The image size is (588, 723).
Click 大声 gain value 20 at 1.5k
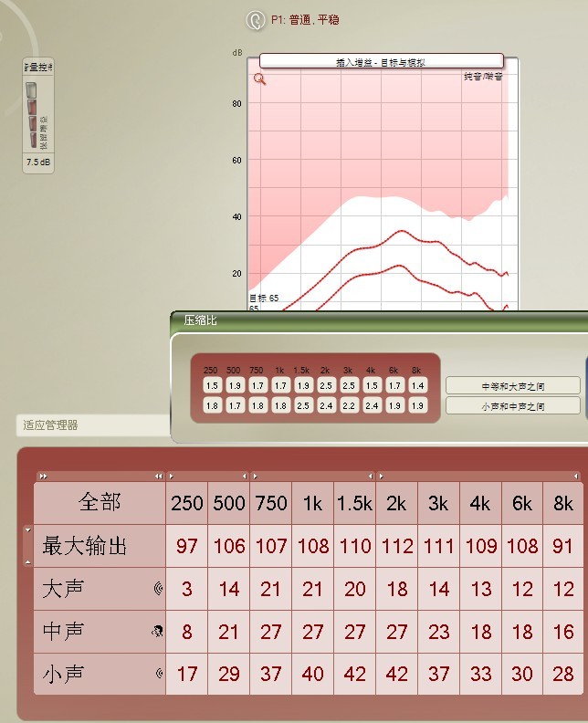[354, 589]
